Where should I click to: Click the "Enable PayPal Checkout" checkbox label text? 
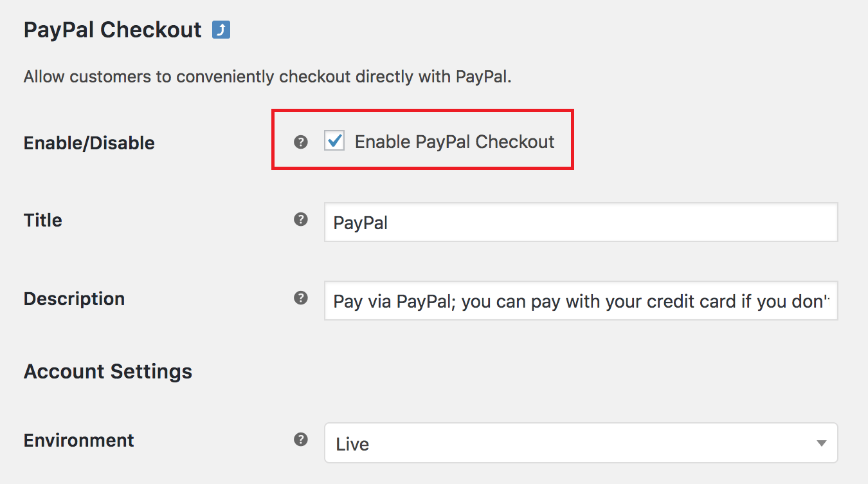click(x=455, y=142)
